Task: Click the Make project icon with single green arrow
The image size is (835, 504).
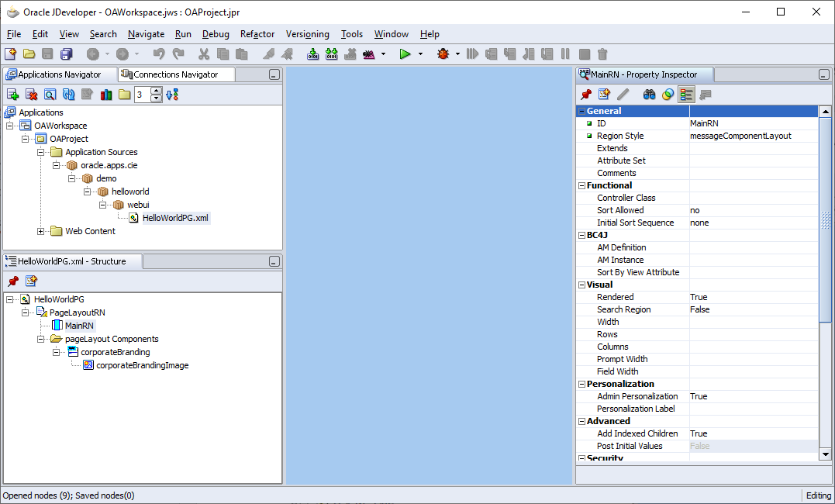Action: (313, 54)
